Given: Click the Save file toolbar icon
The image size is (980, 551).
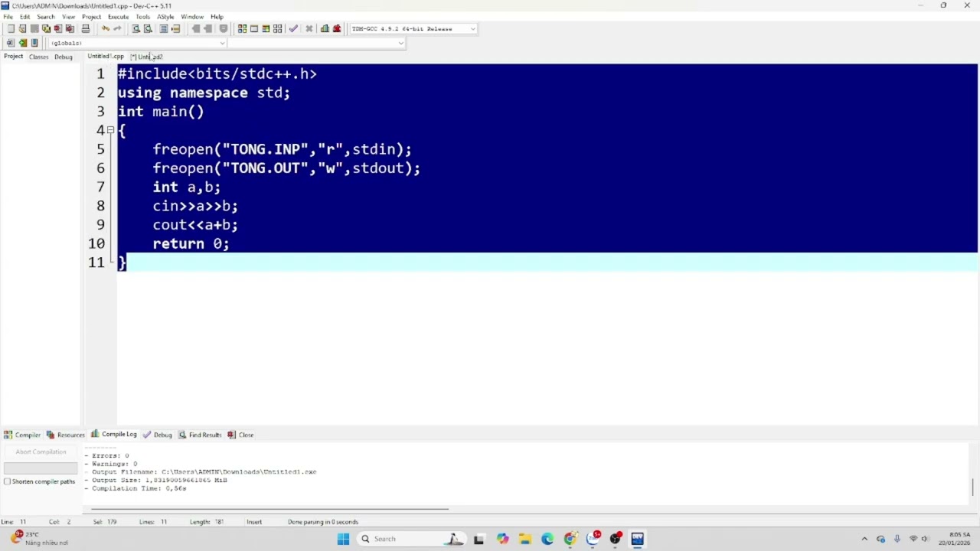Looking at the screenshot, I should 34,28.
